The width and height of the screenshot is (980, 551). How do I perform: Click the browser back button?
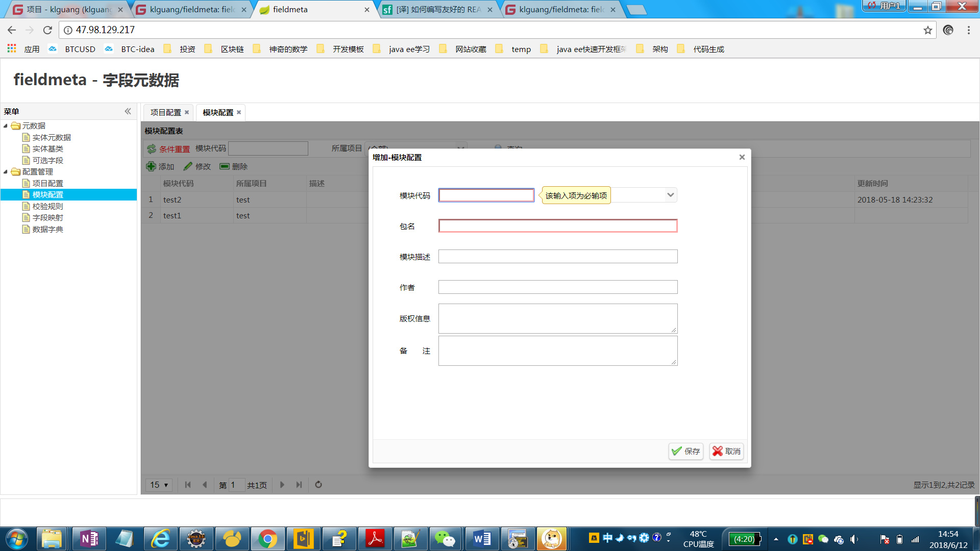(12, 30)
